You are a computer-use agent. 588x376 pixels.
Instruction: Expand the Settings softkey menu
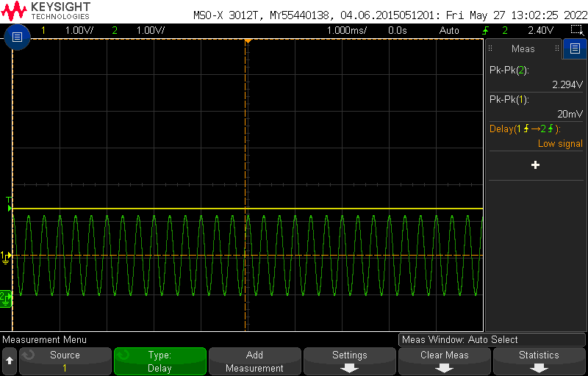[x=349, y=361]
